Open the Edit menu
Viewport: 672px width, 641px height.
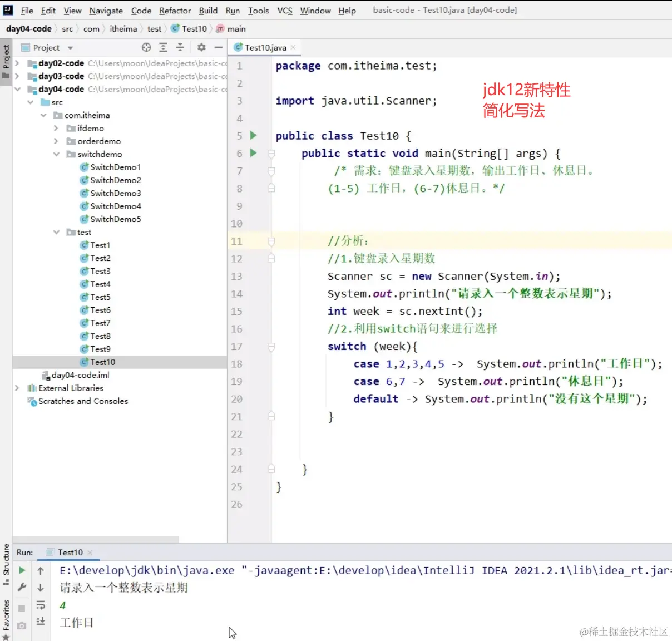(x=48, y=11)
